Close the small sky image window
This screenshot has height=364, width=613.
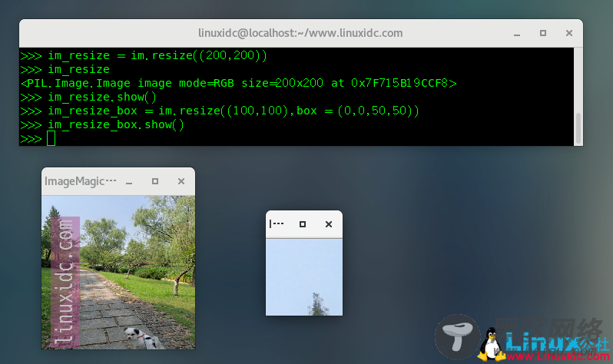click(x=329, y=224)
